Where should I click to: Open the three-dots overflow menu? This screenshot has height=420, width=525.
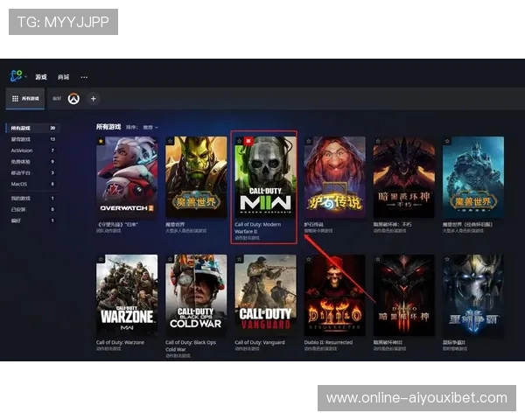84,77
